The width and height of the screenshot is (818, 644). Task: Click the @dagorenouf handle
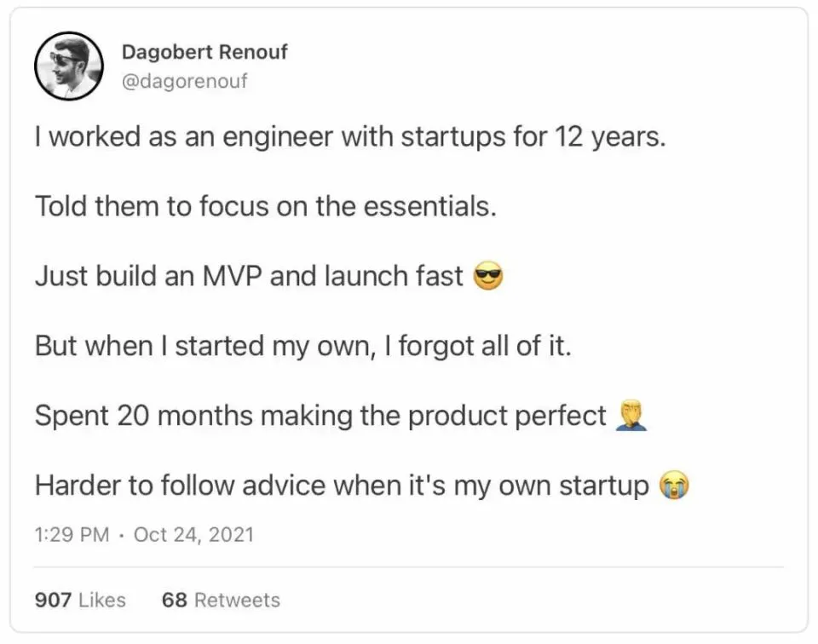pyautogui.click(x=184, y=82)
